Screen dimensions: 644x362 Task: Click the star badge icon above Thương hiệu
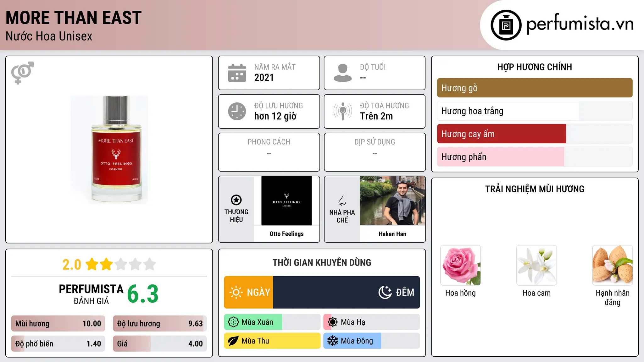click(236, 200)
